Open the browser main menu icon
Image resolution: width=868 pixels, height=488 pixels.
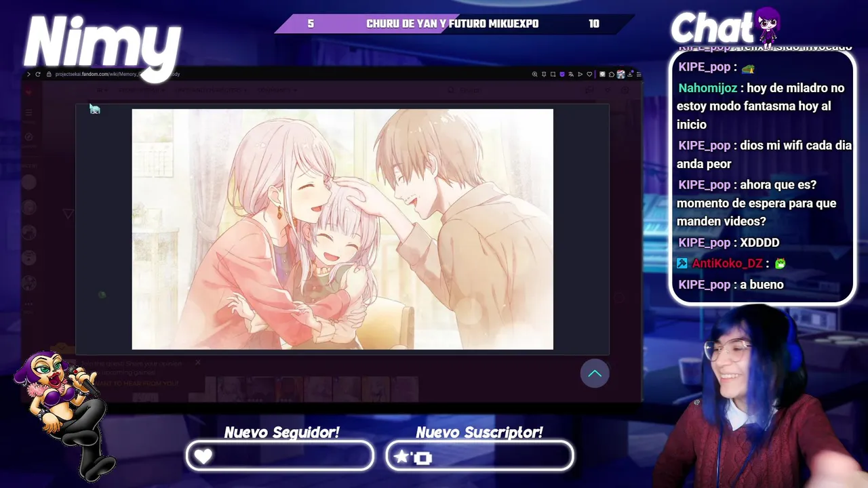(638, 75)
